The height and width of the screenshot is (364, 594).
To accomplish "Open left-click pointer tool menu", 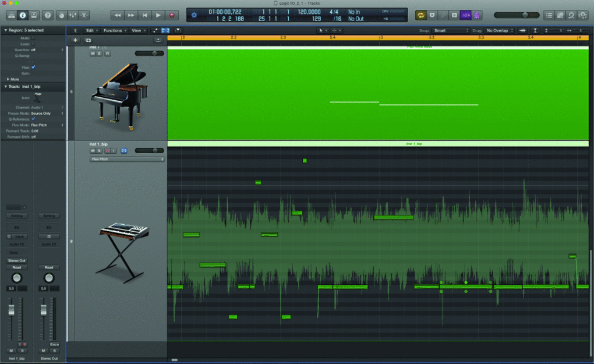I will click(x=323, y=31).
